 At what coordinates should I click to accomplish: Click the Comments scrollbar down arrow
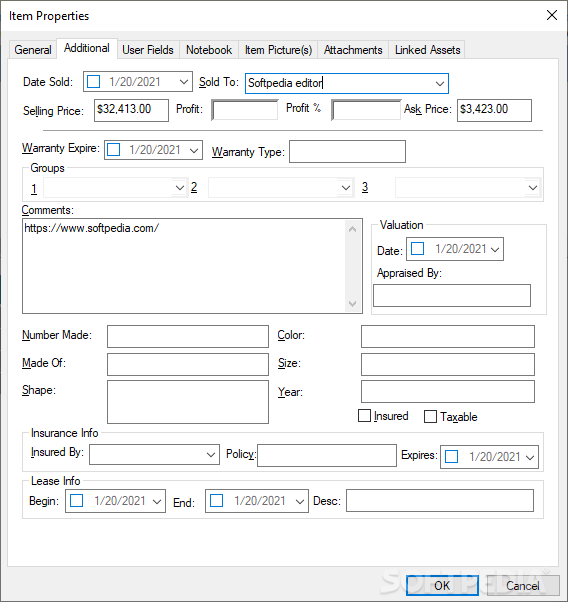352,303
